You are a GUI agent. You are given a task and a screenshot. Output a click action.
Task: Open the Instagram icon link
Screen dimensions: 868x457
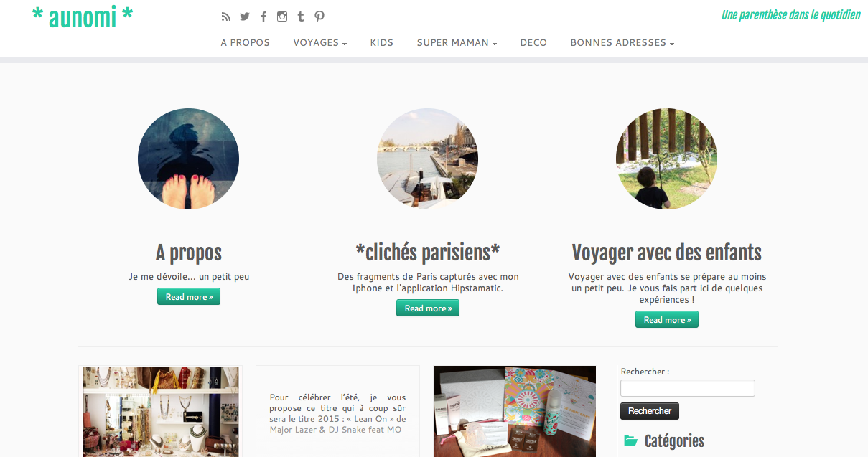[282, 17]
